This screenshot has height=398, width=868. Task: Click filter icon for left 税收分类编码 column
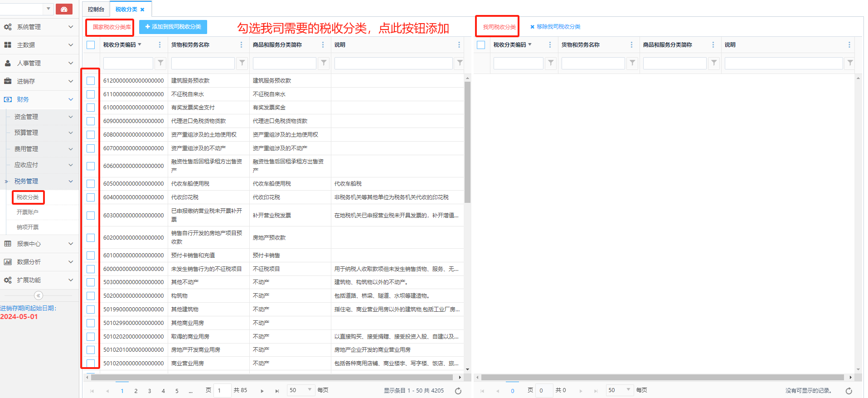coord(160,63)
